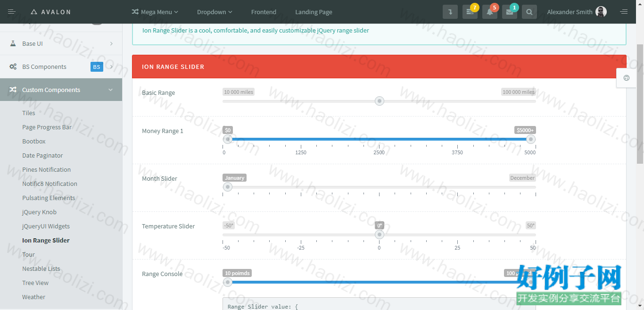Screen dimensions: 644x310
Task: Open tasks list with badge 7
Action: (x=470, y=12)
